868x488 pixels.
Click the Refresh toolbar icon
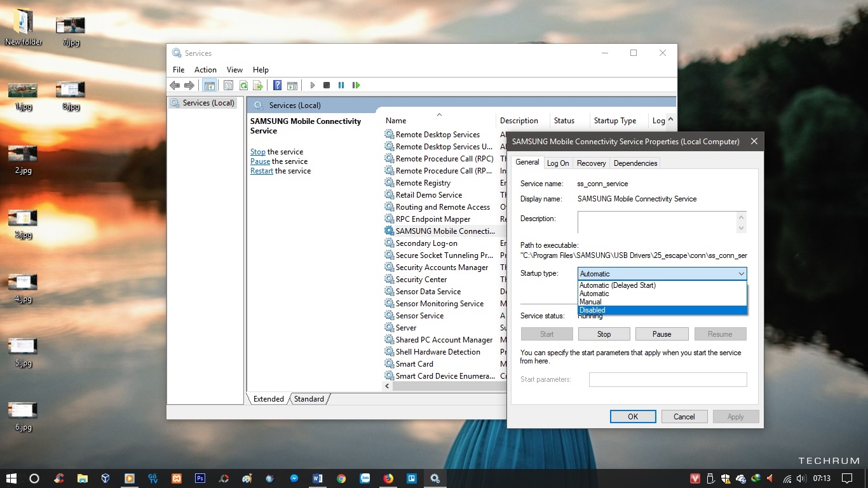point(243,85)
